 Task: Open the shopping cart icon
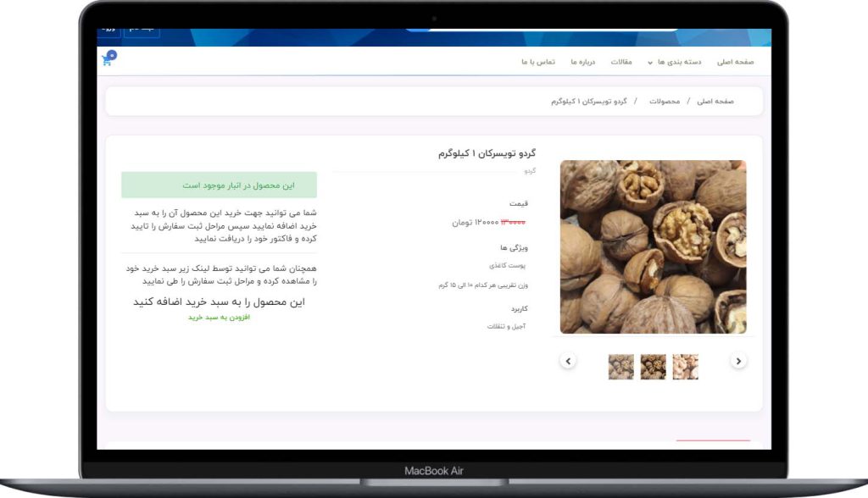[x=108, y=59]
